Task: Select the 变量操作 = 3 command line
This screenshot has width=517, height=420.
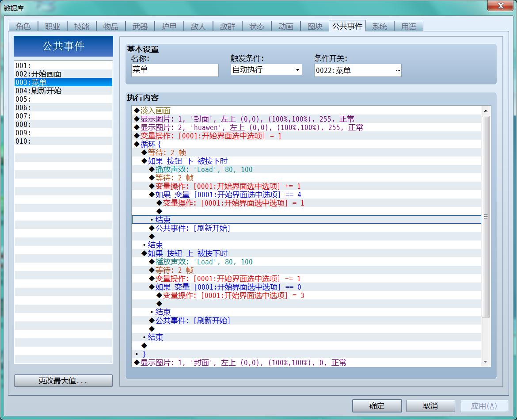Action: [x=307, y=295]
